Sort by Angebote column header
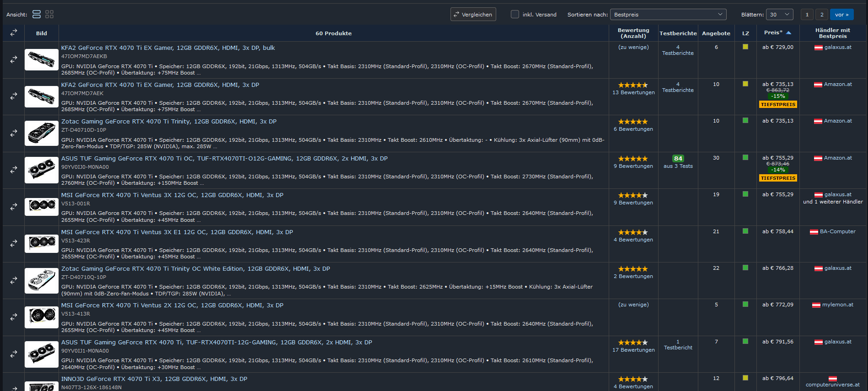 [x=716, y=33]
